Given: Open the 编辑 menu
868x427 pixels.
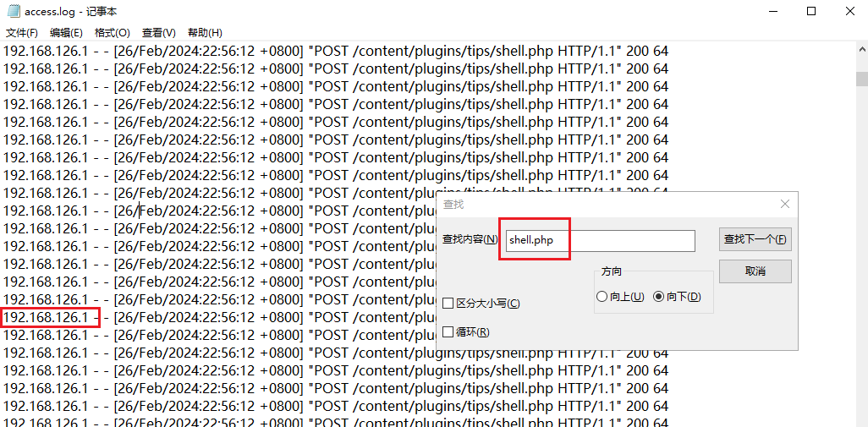Looking at the screenshot, I should coord(66,33).
